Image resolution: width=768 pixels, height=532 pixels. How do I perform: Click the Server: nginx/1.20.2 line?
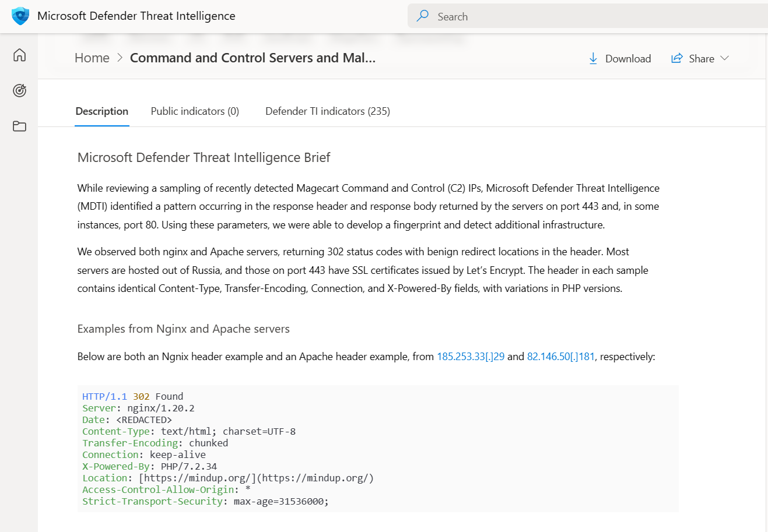coord(139,408)
